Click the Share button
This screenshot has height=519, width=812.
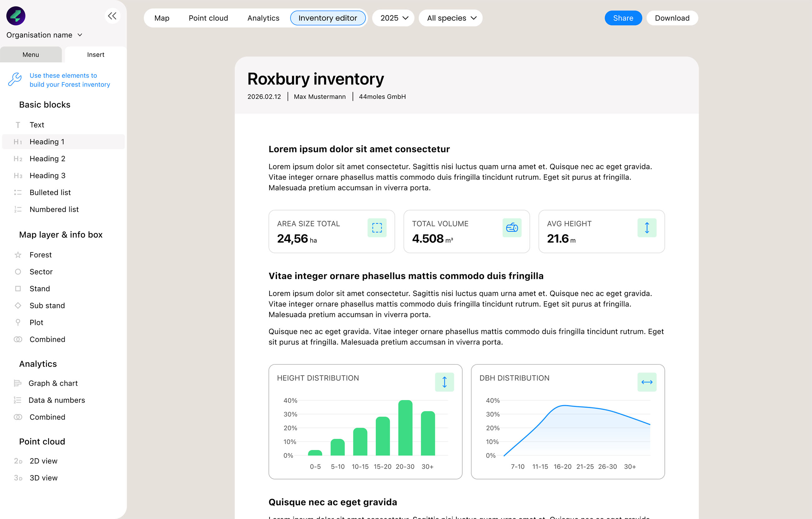622,18
